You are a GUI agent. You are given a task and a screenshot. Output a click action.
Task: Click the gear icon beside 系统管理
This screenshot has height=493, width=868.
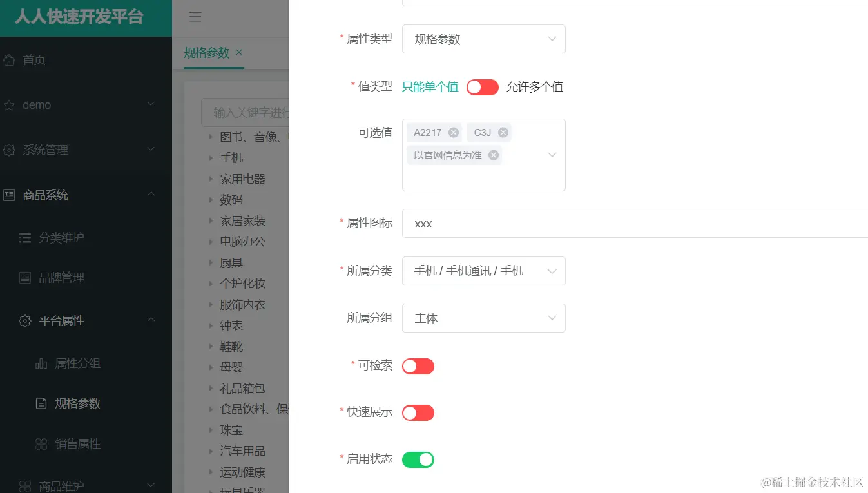pos(9,150)
